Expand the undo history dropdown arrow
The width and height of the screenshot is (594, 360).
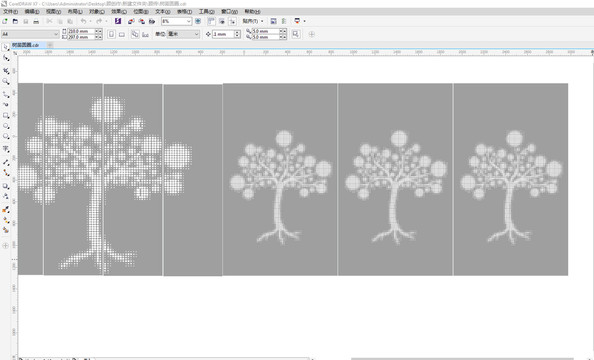(x=90, y=21)
